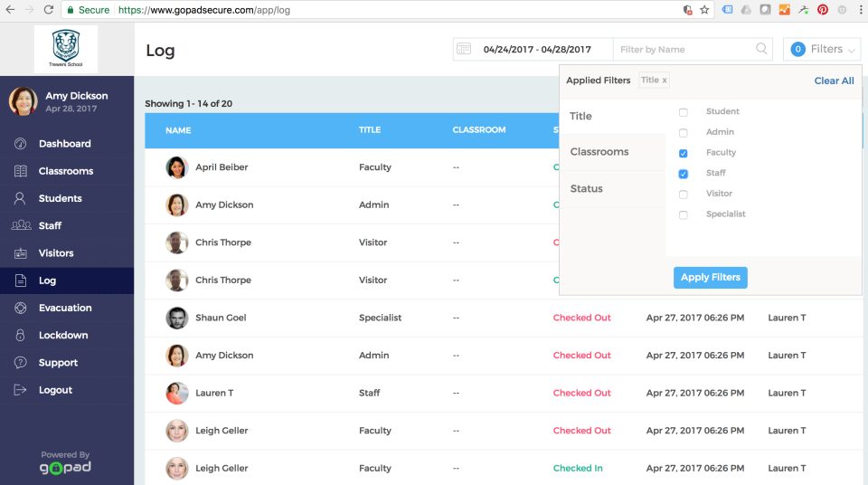Click the Specialist title cell

380,318
